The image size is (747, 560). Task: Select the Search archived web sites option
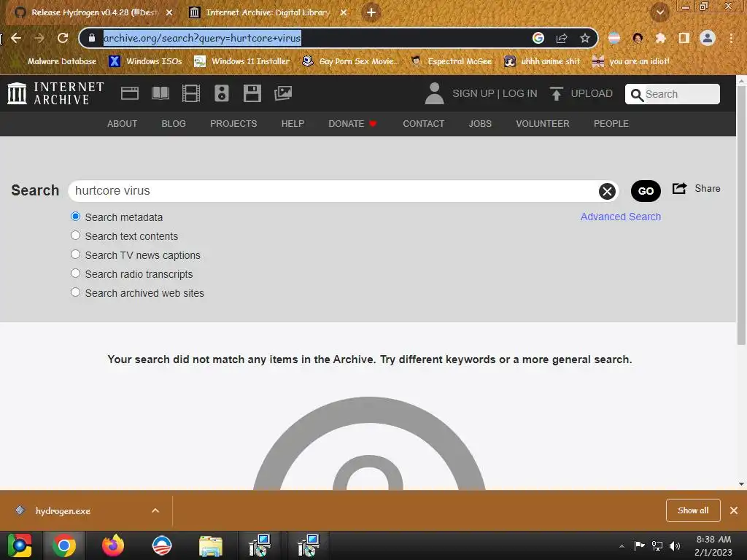point(75,292)
